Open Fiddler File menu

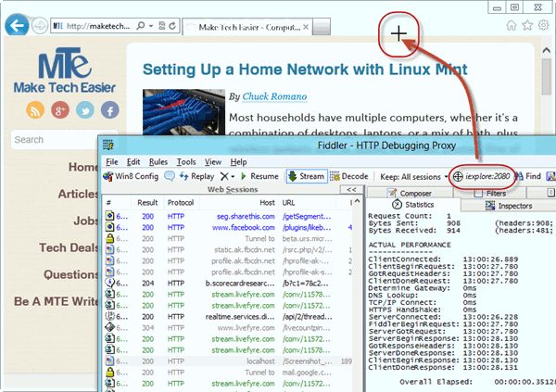[112, 162]
